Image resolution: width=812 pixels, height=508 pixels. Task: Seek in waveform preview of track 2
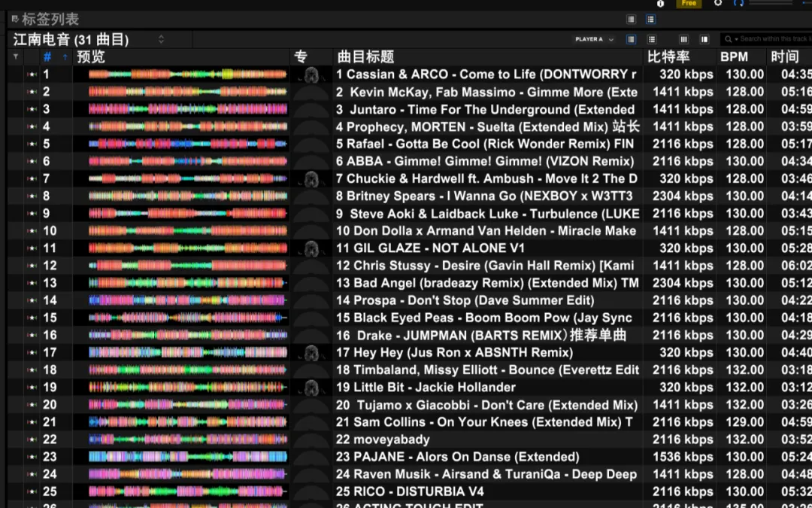pyautogui.click(x=187, y=92)
